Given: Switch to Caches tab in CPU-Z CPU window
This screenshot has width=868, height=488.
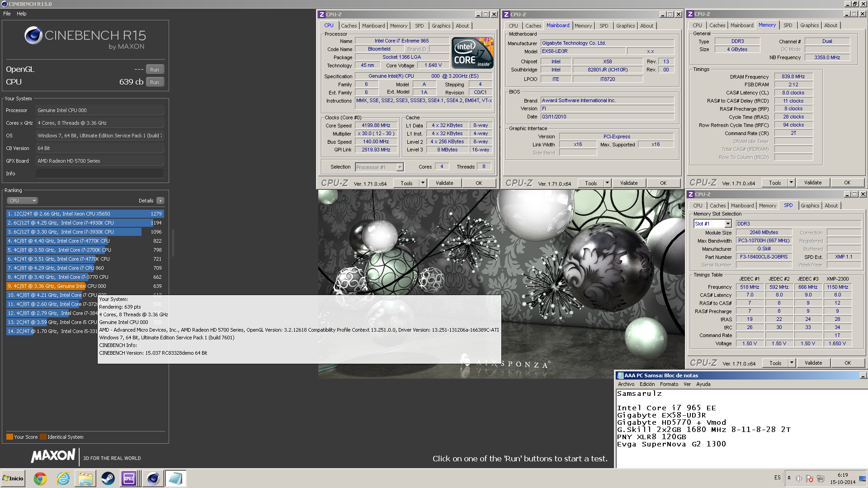Looking at the screenshot, I should [349, 26].
